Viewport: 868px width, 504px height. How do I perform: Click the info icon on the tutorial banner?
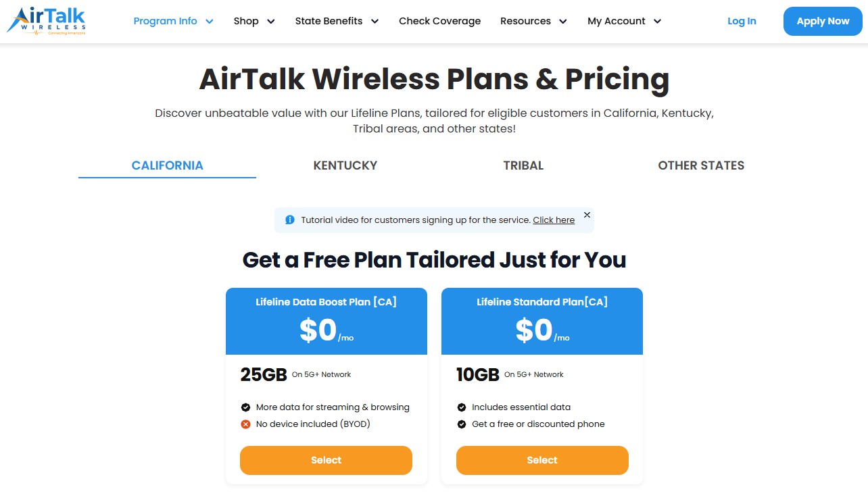pyautogui.click(x=289, y=220)
